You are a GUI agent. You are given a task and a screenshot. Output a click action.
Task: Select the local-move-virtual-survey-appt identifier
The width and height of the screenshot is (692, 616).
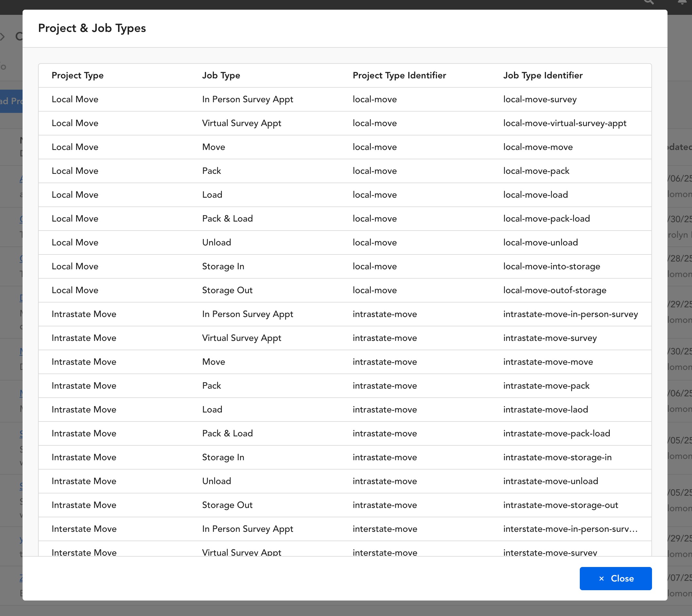(565, 123)
